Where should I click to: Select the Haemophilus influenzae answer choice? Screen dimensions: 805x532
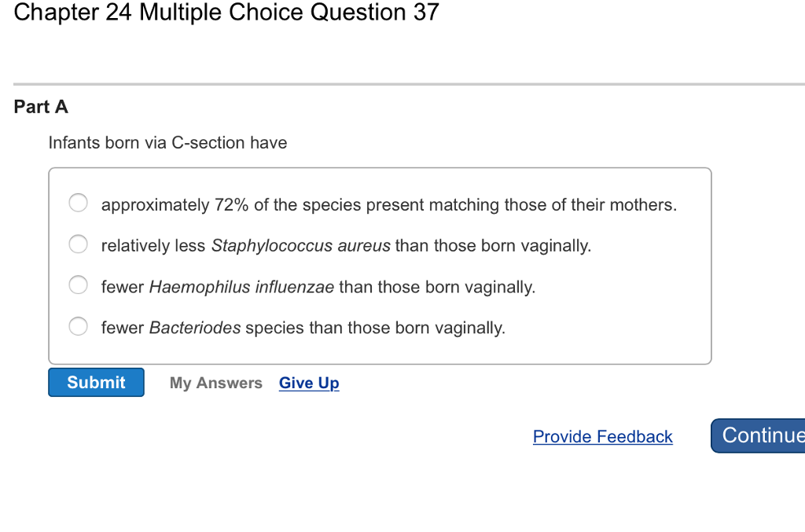click(78, 284)
